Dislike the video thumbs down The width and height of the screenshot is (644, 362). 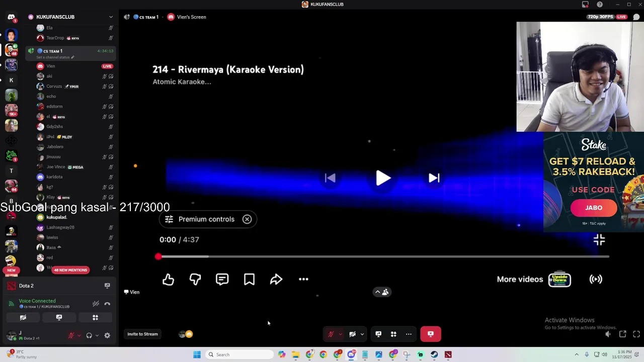point(195,280)
